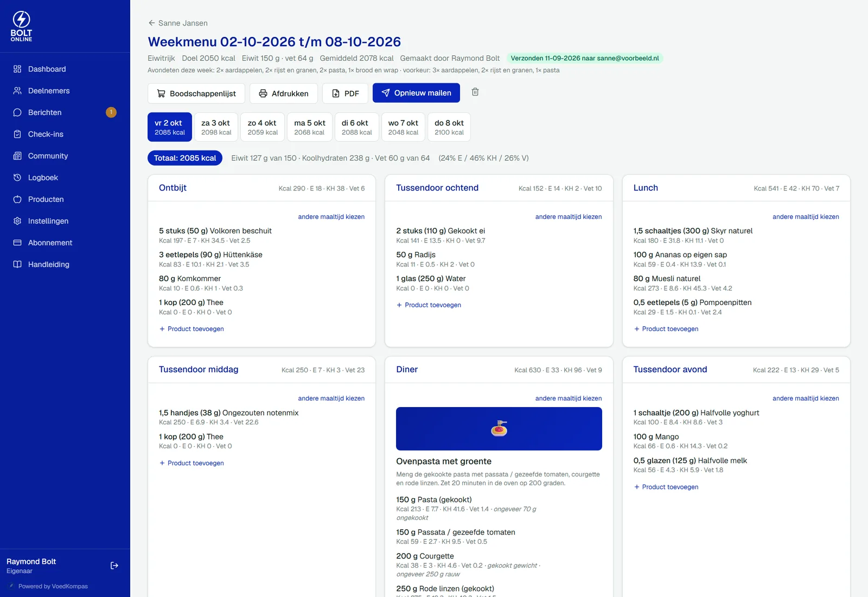
Task: Choose another meal for Tussendoor ochtend
Action: point(569,217)
